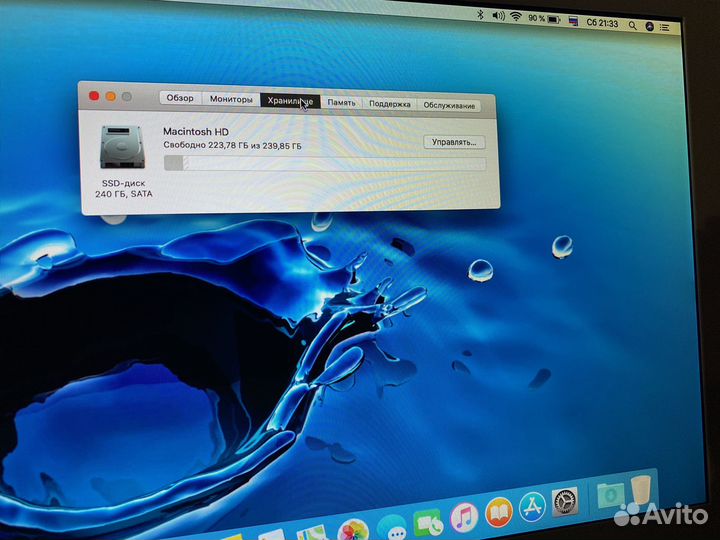The width and height of the screenshot is (720, 540).
Task: Click the Управлять… button
Action: (454, 142)
